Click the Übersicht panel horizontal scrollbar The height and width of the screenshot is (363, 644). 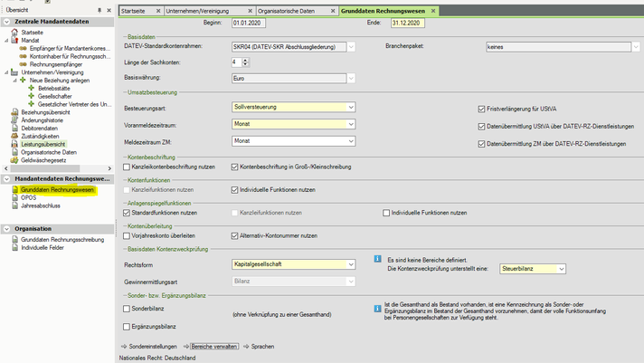coord(58,168)
